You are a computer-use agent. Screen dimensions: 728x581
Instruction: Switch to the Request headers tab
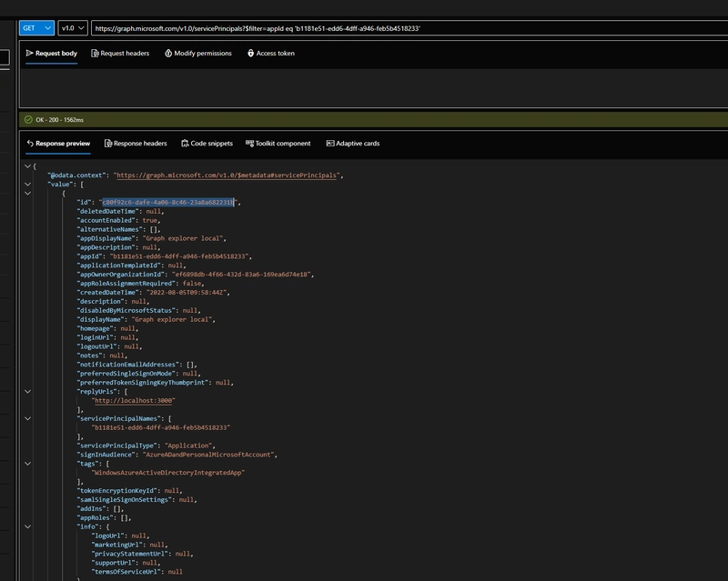[120, 54]
